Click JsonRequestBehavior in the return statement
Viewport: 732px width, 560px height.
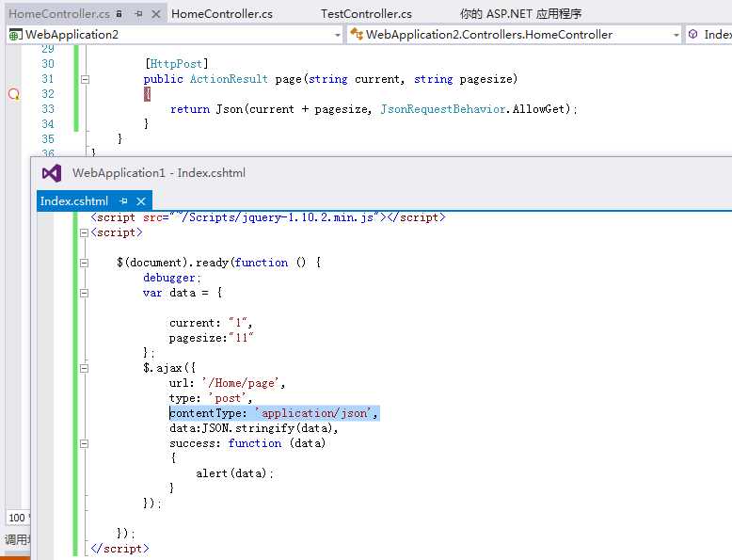443,109
